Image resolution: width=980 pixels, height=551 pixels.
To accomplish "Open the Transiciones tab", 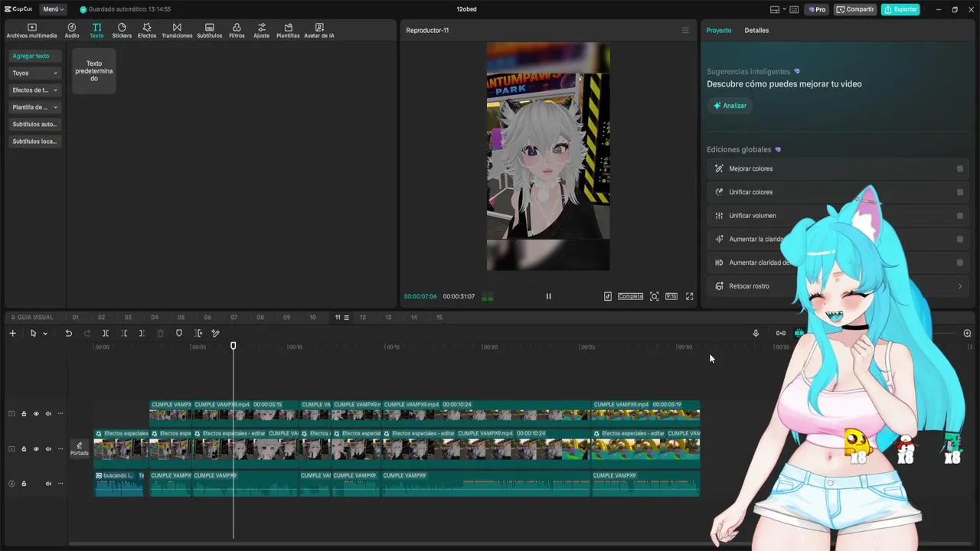I will (177, 31).
